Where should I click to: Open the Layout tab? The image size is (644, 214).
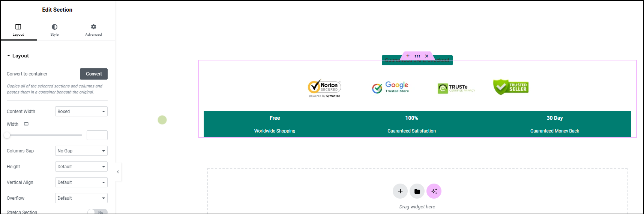[18, 30]
